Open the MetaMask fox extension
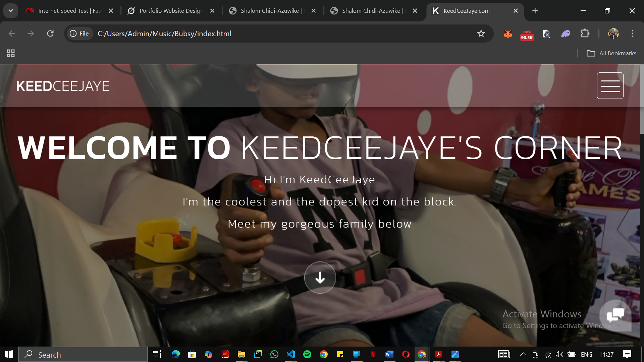Viewport: 644px width, 362px height. point(508,34)
